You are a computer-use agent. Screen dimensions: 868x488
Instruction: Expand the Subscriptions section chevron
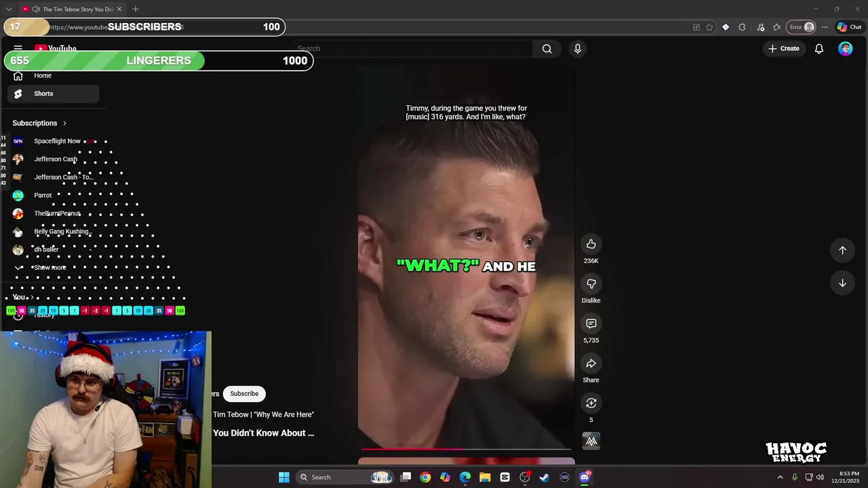[65, 123]
